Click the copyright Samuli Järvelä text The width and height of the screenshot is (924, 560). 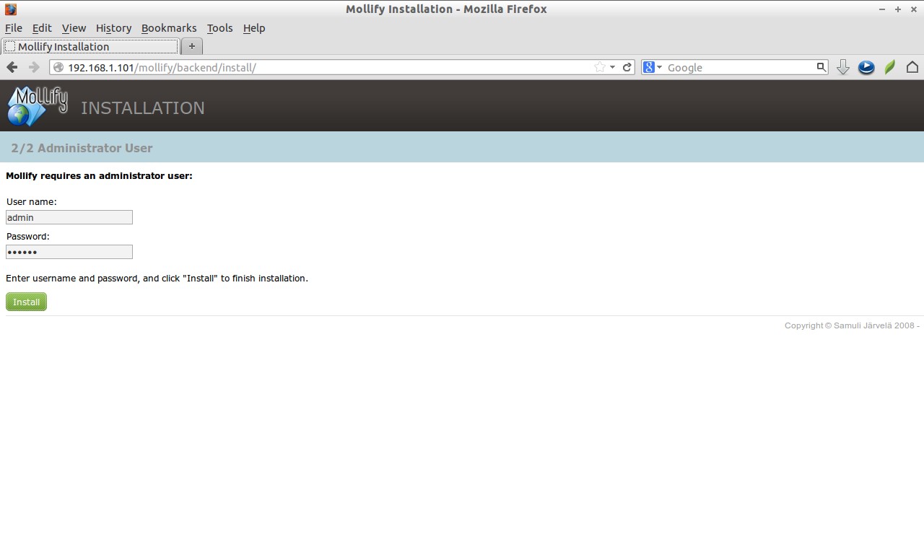click(852, 325)
